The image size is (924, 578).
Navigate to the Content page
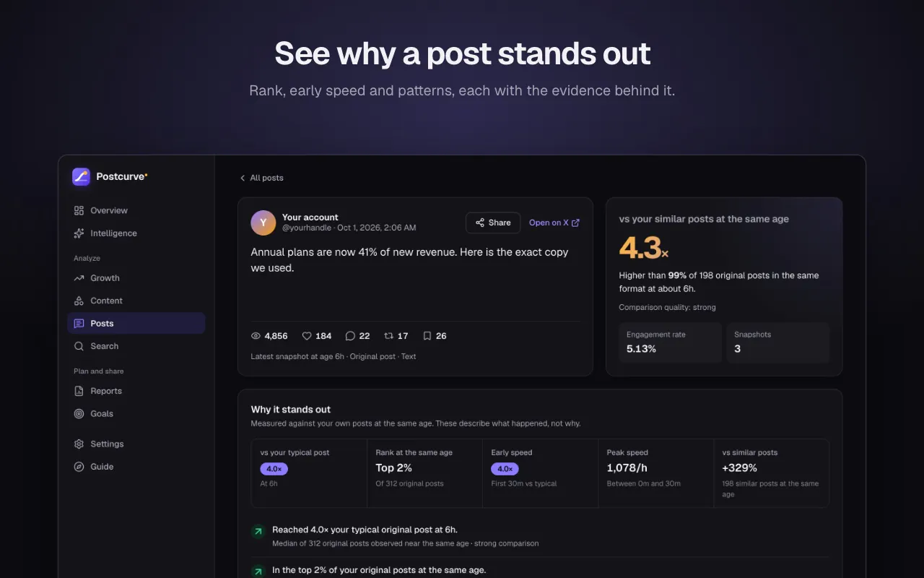(x=136, y=301)
